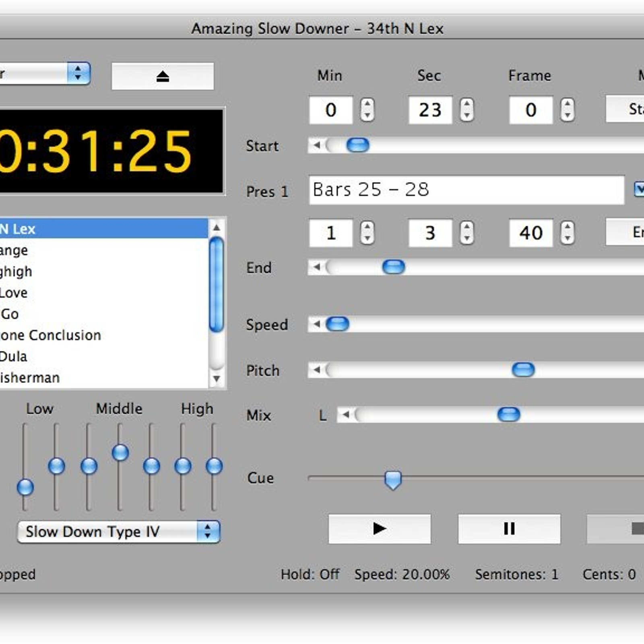Click the 'St' button beside Start Frame
Viewport: 644px width, 644px height.
(x=625, y=109)
